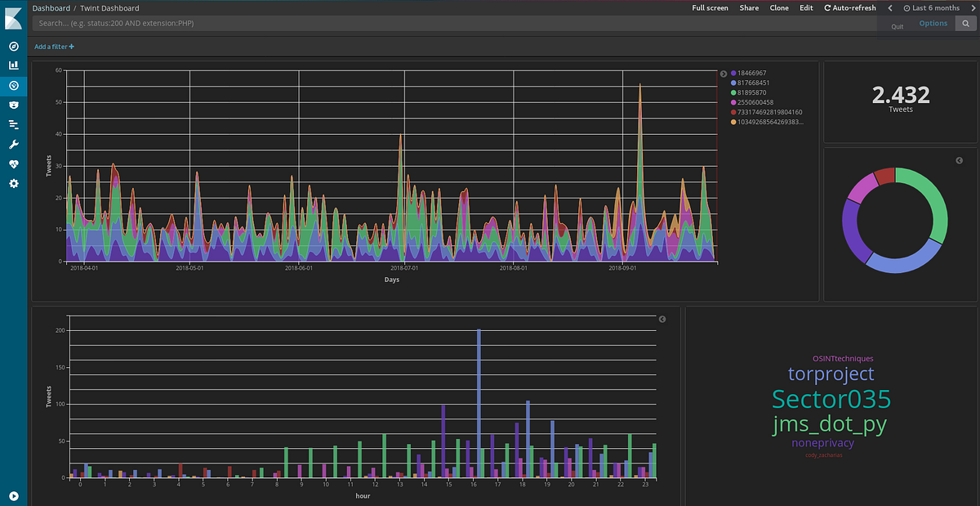Open the Dev Tools wrench icon
Screen dimensions: 980x506
(13, 144)
